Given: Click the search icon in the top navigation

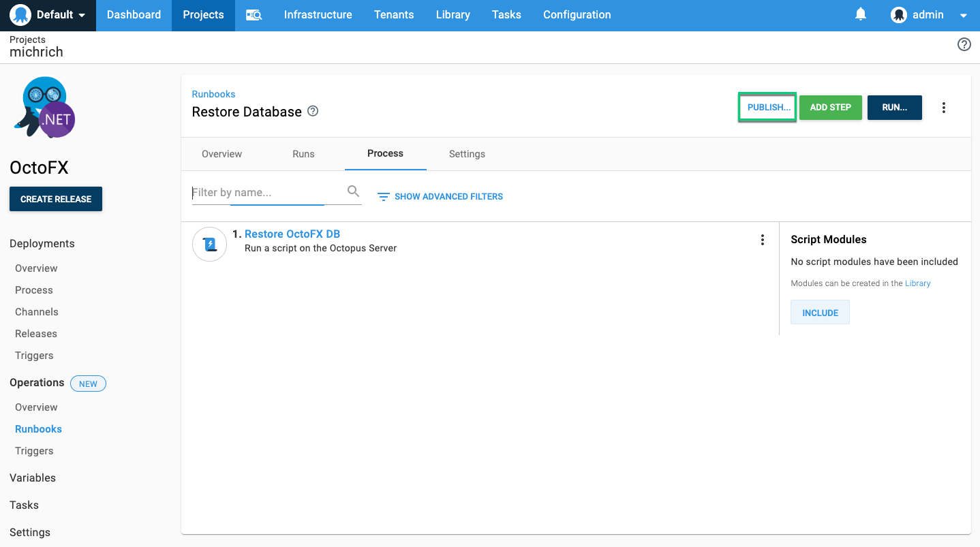Looking at the screenshot, I should tap(253, 14).
